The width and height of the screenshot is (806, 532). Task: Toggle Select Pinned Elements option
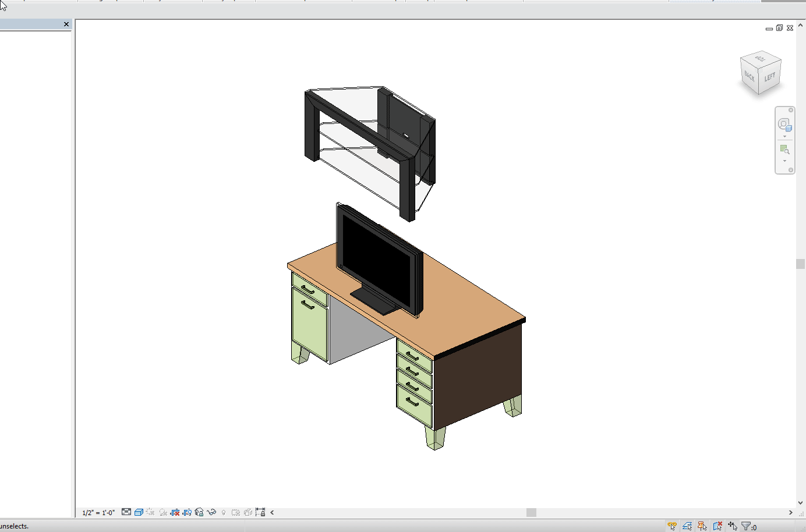tap(702, 526)
